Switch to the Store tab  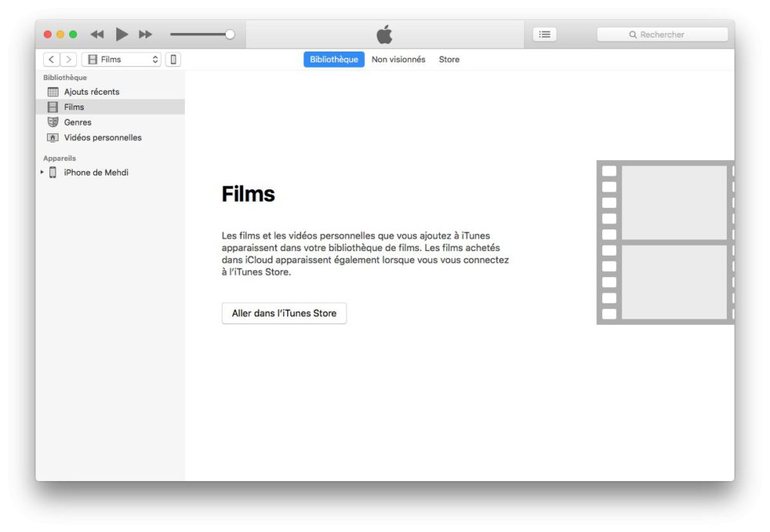pos(449,59)
